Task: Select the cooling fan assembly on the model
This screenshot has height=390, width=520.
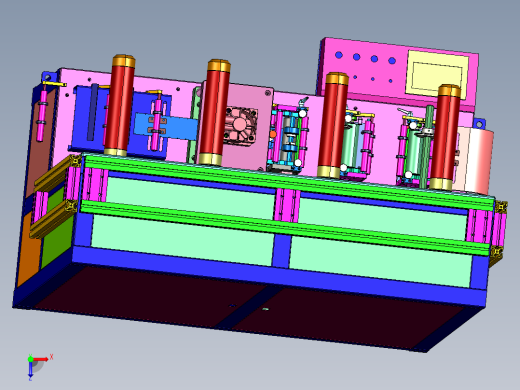Action: [240, 126]
